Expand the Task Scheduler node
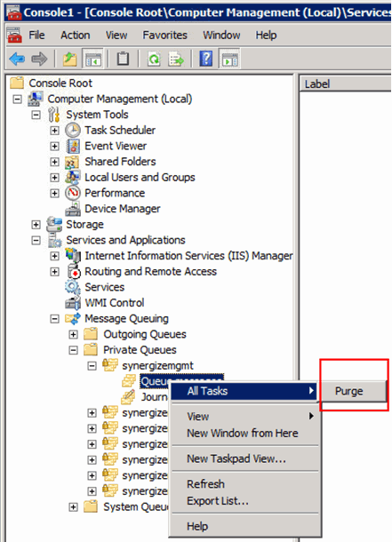Viewport: 392px width, 542px height. (54, 131)
